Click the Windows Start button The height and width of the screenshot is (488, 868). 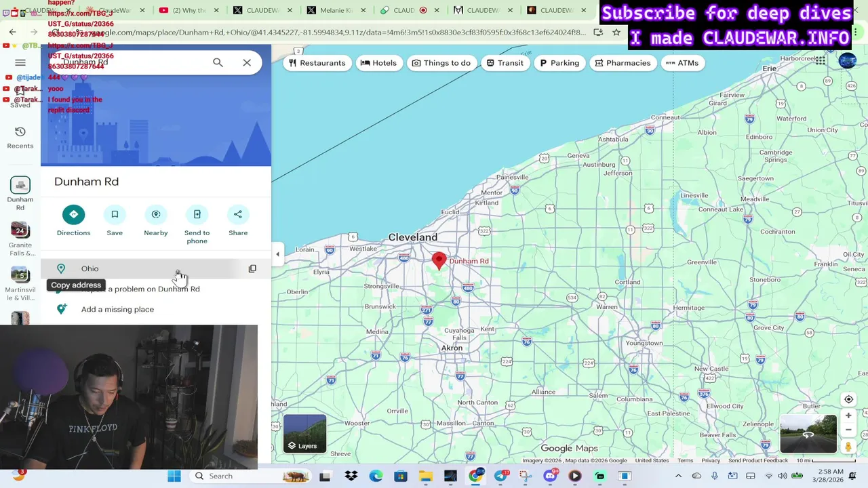coord(174,476)
